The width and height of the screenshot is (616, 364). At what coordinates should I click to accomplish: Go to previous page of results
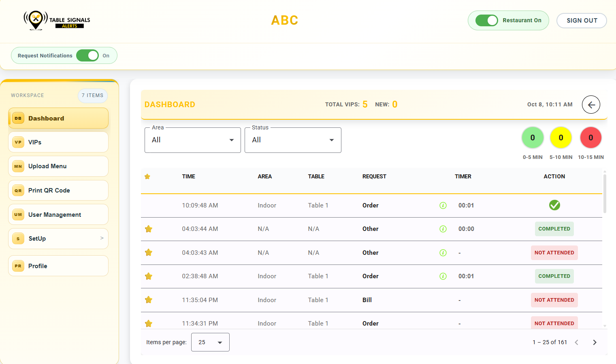(576, 343)
